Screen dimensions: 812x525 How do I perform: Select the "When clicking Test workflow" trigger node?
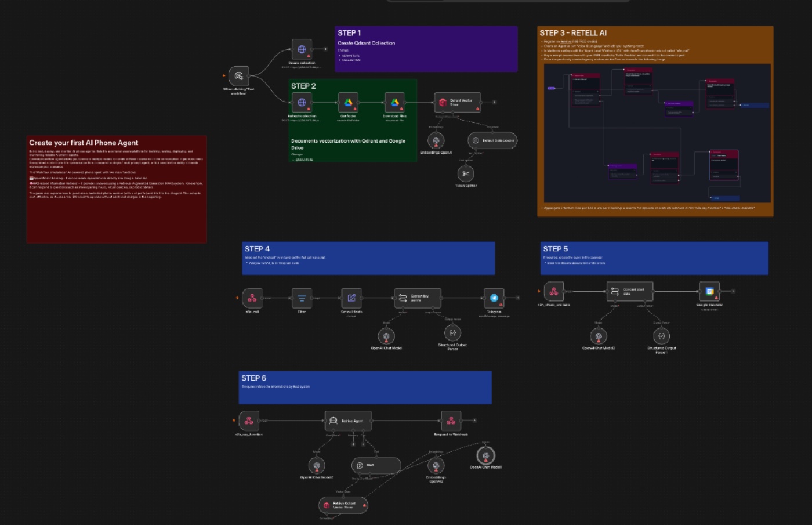pos(239,76)
